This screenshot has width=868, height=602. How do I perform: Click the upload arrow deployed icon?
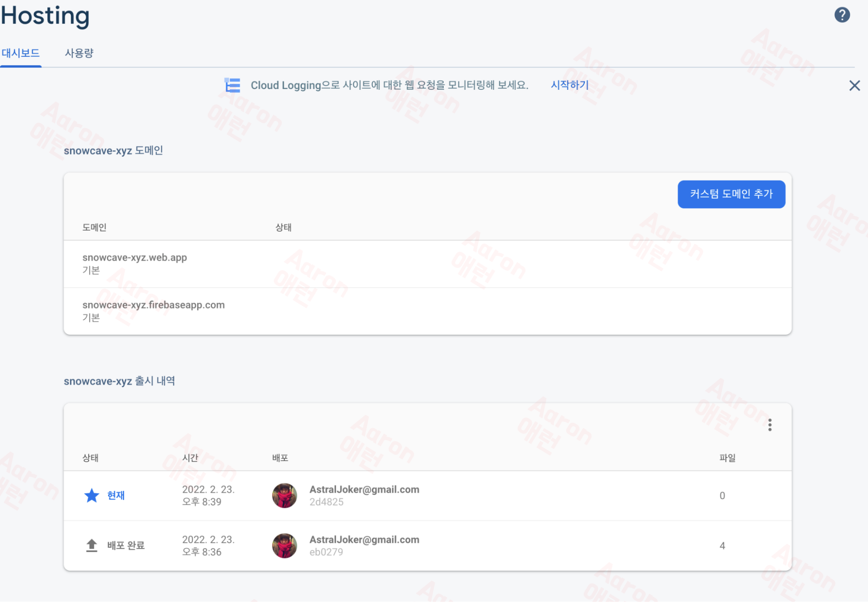(92, 545)
